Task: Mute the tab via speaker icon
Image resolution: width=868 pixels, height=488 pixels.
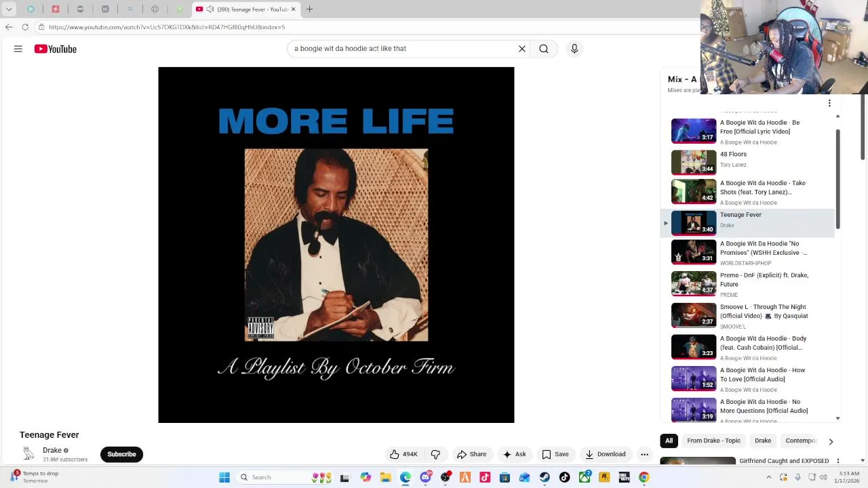Action: [x=210, y=9]
